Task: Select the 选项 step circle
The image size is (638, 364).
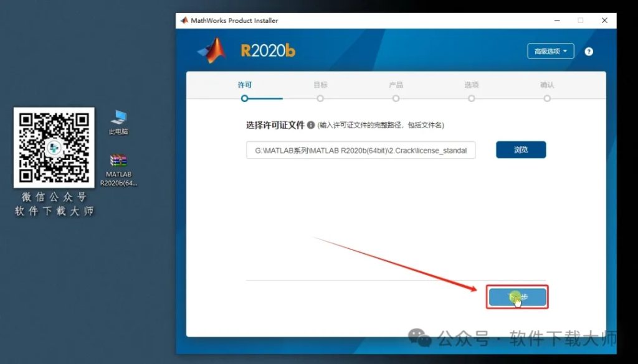Action: pos(471,98)
